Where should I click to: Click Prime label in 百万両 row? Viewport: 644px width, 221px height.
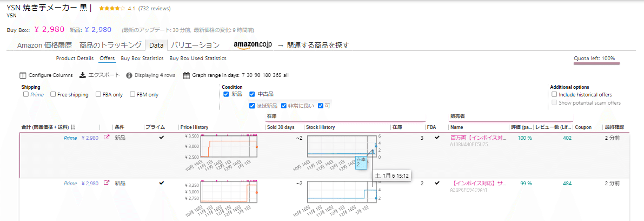click(70, 138)
